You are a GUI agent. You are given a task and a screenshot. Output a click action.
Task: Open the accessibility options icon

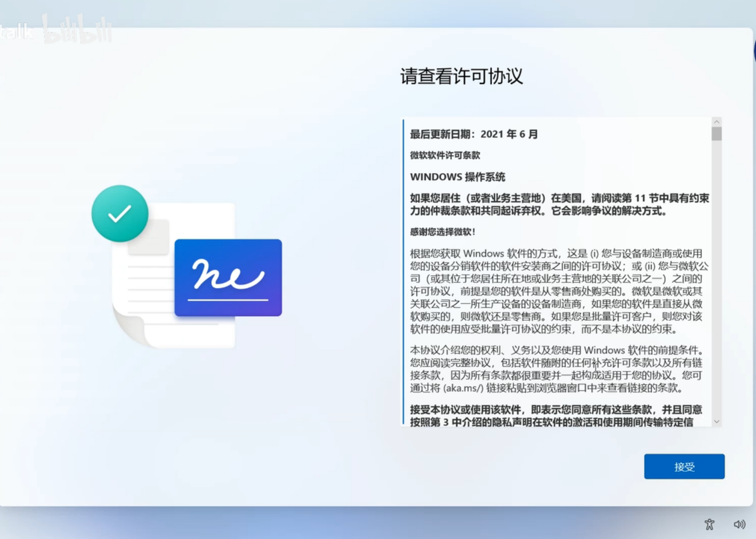pyautogui.click(x=709, y=524)
